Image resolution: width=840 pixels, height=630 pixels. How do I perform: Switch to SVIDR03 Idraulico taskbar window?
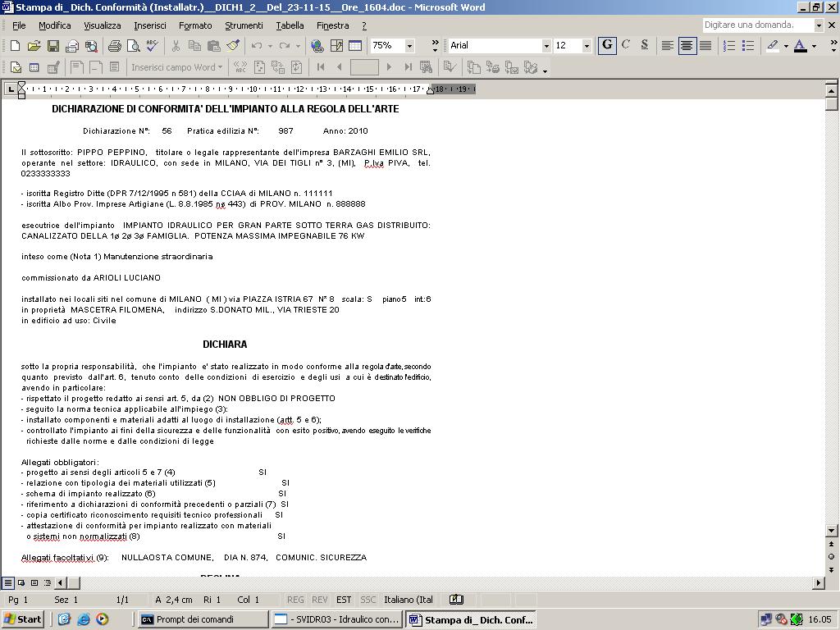pos(336,619)
